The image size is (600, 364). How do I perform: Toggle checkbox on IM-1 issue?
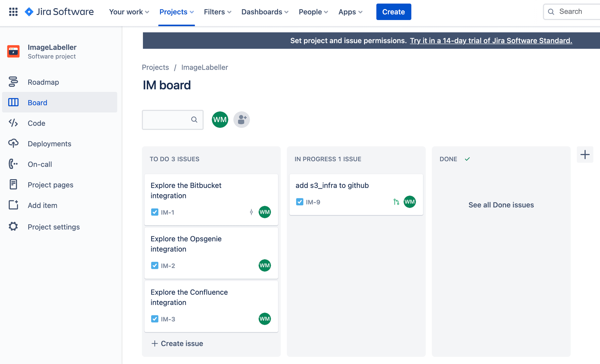[155, 212]
